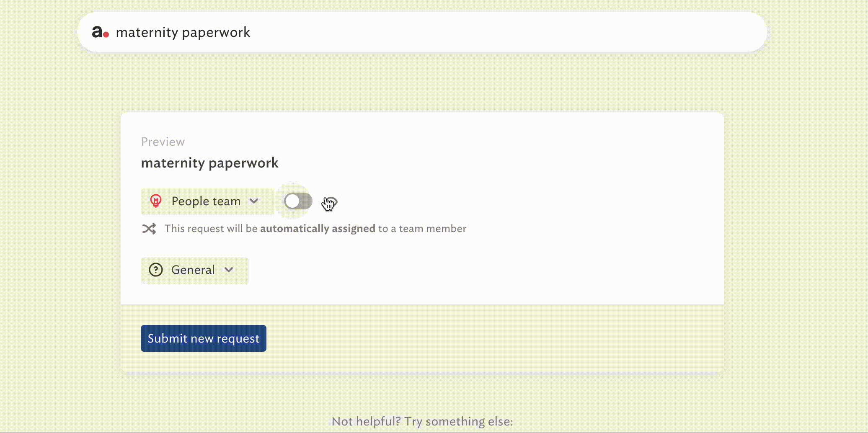
Task: Click the question mark icon in General
Action: pos(156,270)
